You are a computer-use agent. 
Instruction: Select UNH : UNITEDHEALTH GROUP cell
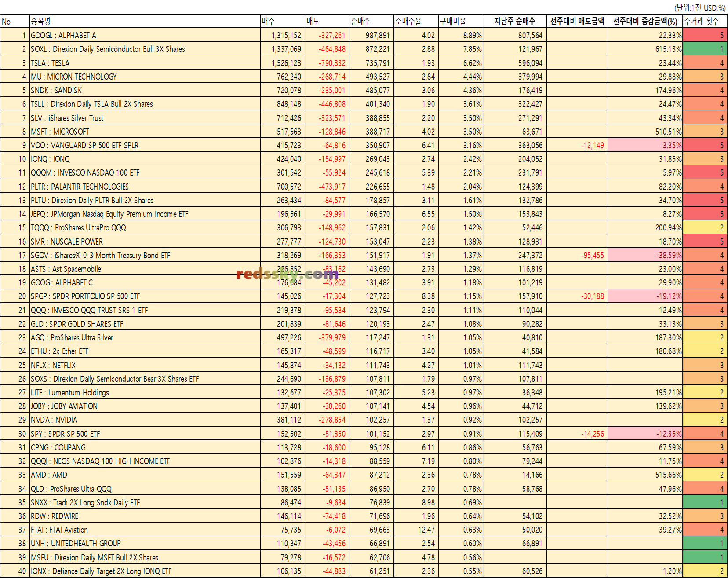pyautogui.click(x=145, y=543)
